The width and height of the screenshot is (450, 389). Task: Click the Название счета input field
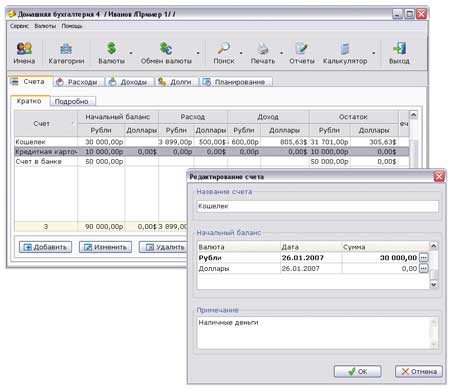click(x=317, y=206)
